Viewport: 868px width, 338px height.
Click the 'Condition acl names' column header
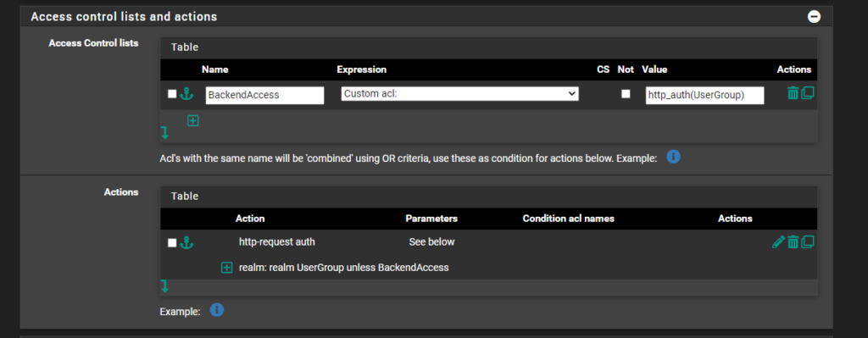coord(569,219)
